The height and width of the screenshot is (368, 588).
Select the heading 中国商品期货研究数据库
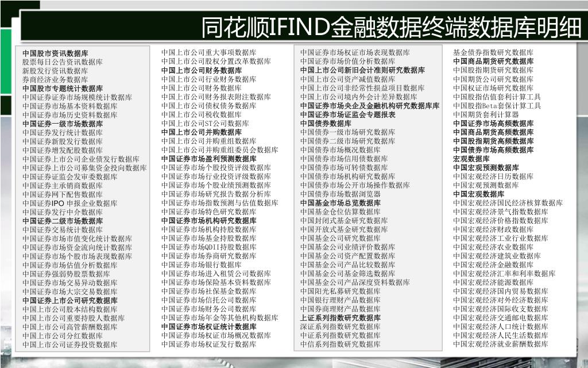(493, 61)
